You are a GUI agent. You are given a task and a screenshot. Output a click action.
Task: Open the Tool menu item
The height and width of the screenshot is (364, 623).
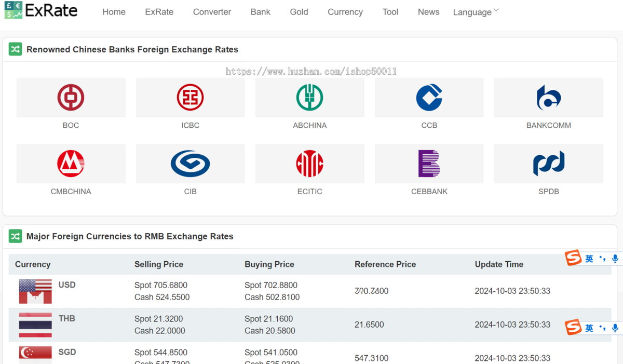(x=390, y=12)
